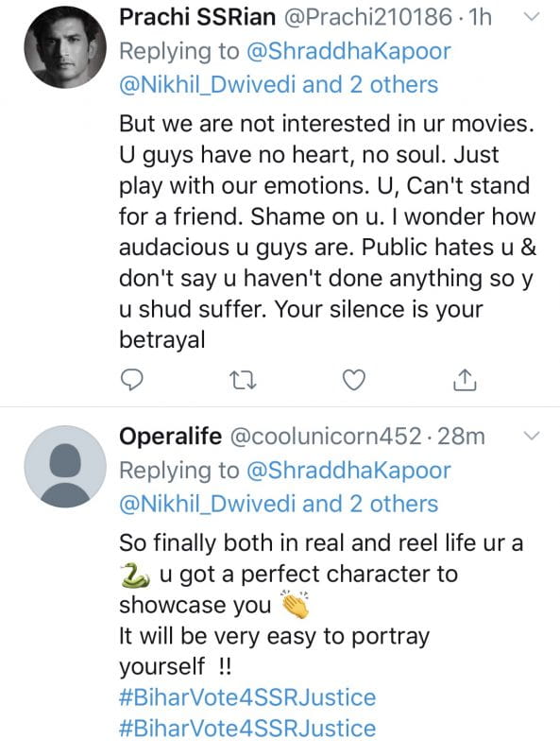Show '2 others' recipients in first tweet

pyautogui.click(x=394, y=85)
